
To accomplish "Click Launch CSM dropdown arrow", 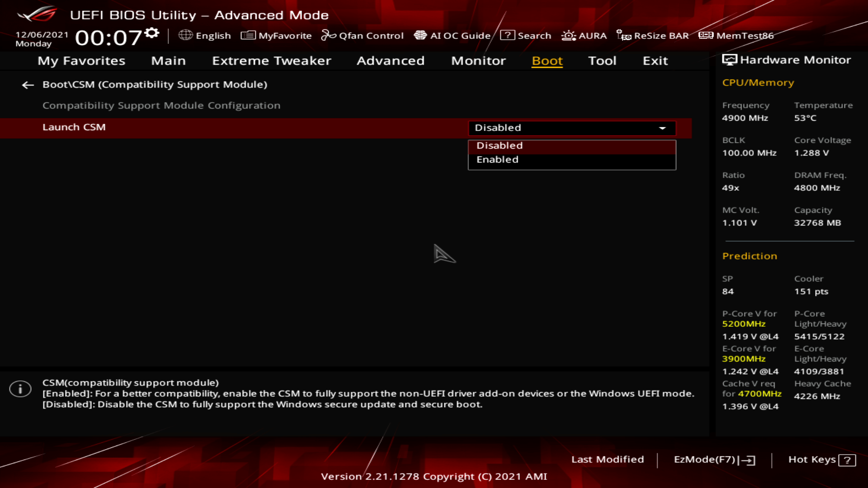I will tap(662, 128).
